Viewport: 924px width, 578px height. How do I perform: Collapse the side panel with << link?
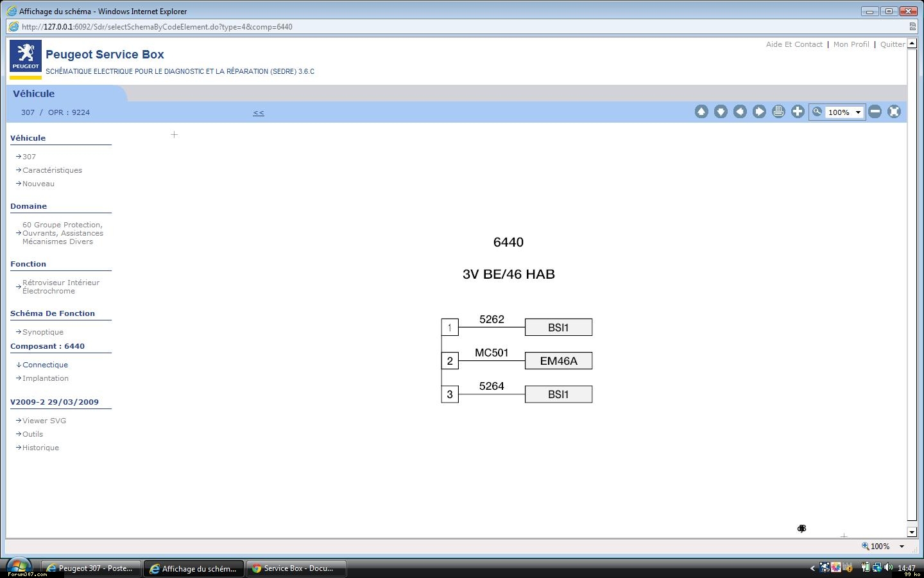click(259, 112)
